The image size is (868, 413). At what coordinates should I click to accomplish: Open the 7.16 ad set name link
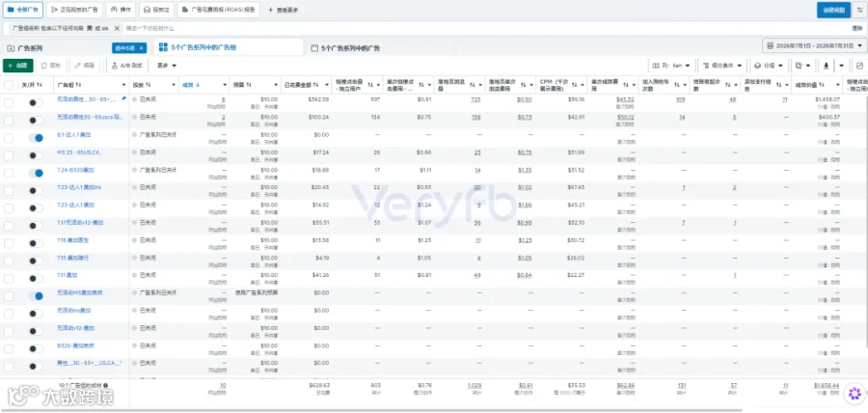(73, 240)
